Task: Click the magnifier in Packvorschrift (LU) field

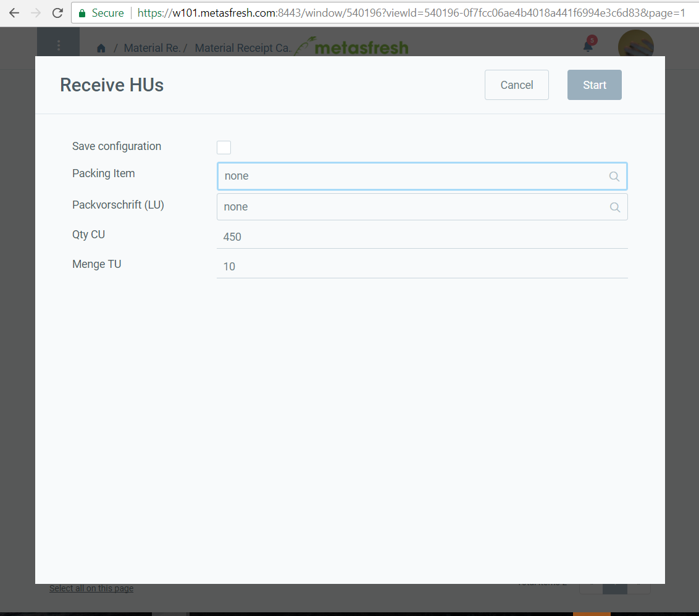Action: tap(614, 207)
